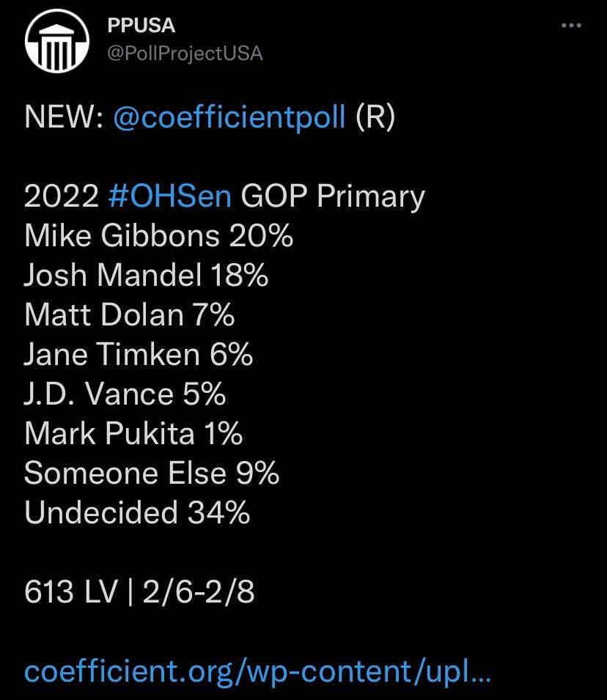Screen dimensions: 607x700
Task: Click the PPUSA display name
Action: (141, 26)
